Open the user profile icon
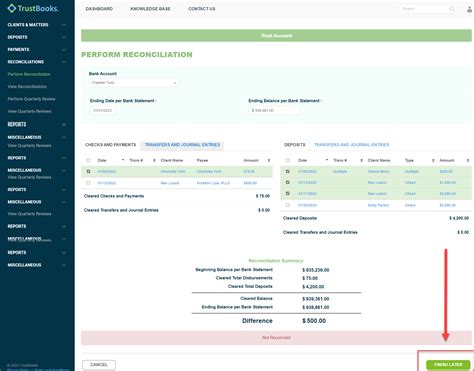Viewport: 474px width, 371px height. pyautogui.click(x=469, y=9)
